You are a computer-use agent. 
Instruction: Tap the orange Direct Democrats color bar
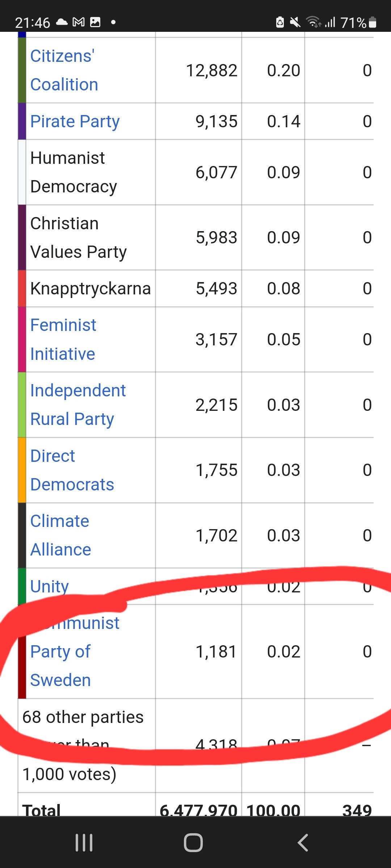22,470
